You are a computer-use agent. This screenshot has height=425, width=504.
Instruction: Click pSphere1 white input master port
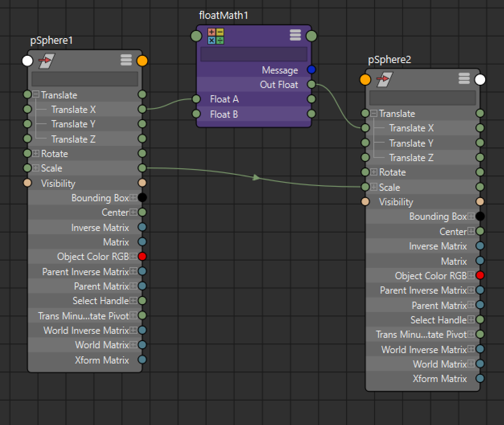tap(27, 61)
